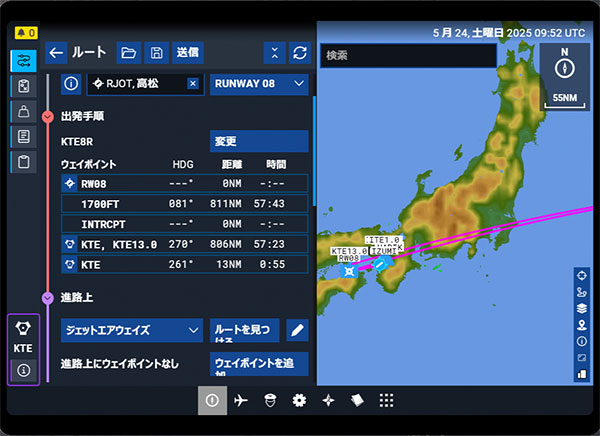The width and height of the screenshot is (600, 436).
Task: Select the KTE 261° waypoint row
Action: point(184,265)
